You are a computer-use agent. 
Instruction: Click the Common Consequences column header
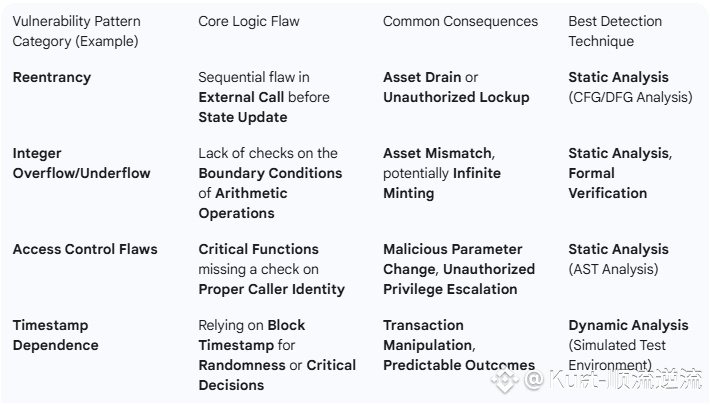pyautogui.click(x=461, y=21)
